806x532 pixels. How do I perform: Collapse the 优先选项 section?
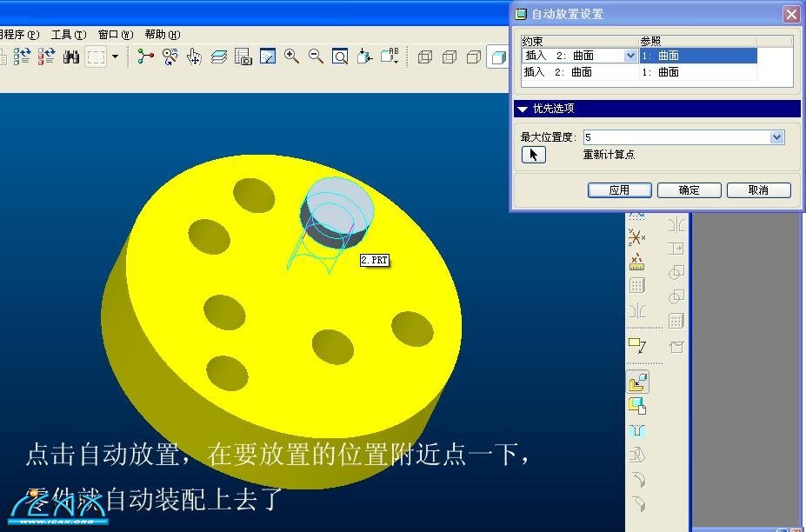pos(522,109)
